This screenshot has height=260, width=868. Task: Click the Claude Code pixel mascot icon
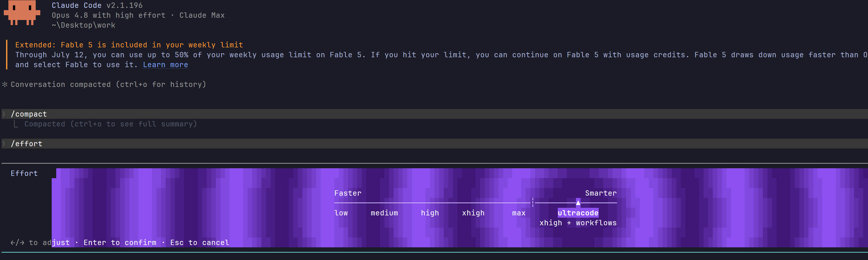(x=22, y=12)
